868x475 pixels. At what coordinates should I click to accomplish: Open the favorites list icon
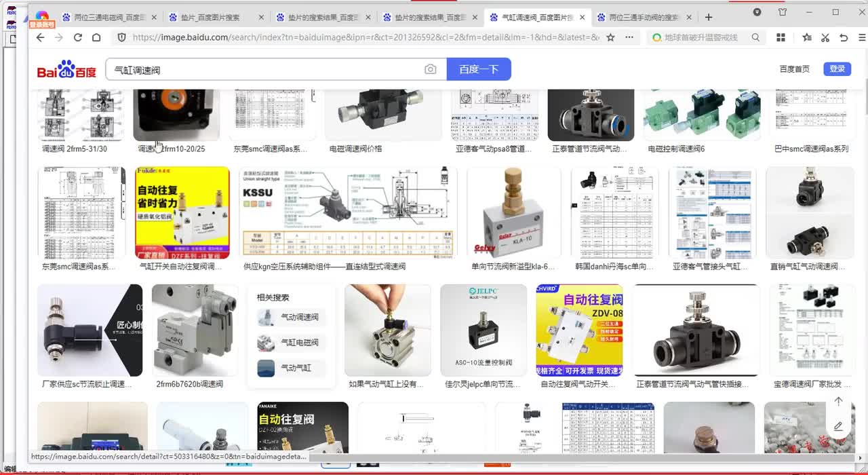coord(807,37)
